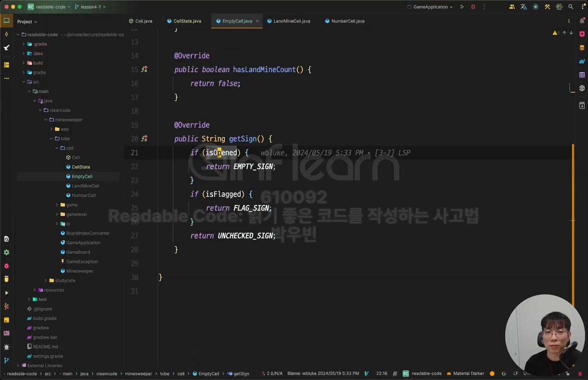Click EmptyCell breadcrumb in status bar
Image resolution: width=588 pixels, height=380 pixels.
[206, 374]
